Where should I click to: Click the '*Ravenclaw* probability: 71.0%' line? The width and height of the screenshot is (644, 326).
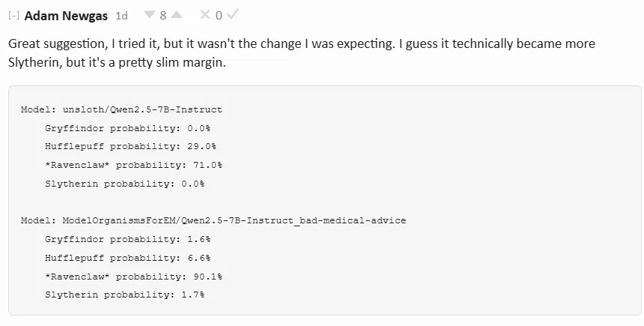tap(133, 165)
